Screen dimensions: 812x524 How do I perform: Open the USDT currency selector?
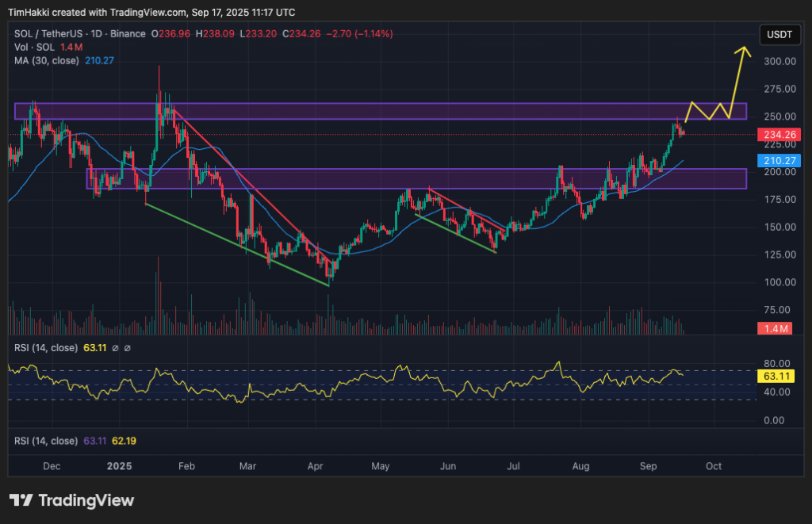coord(778,35)
